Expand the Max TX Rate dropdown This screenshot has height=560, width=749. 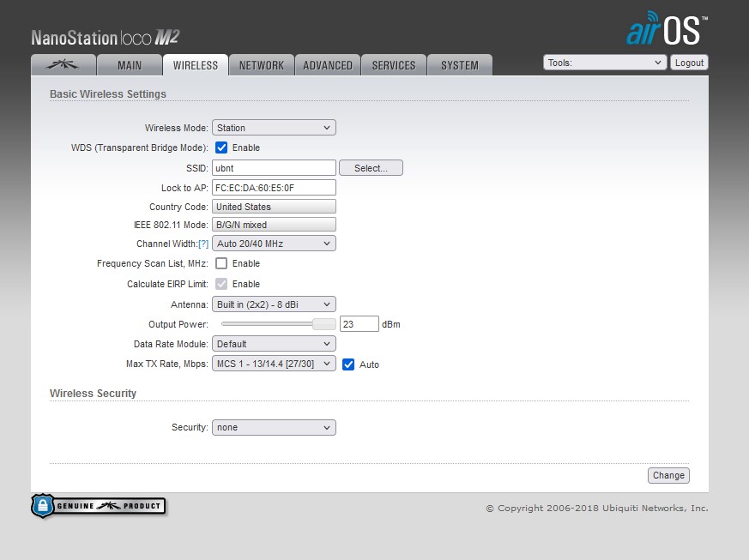[275, 364]
